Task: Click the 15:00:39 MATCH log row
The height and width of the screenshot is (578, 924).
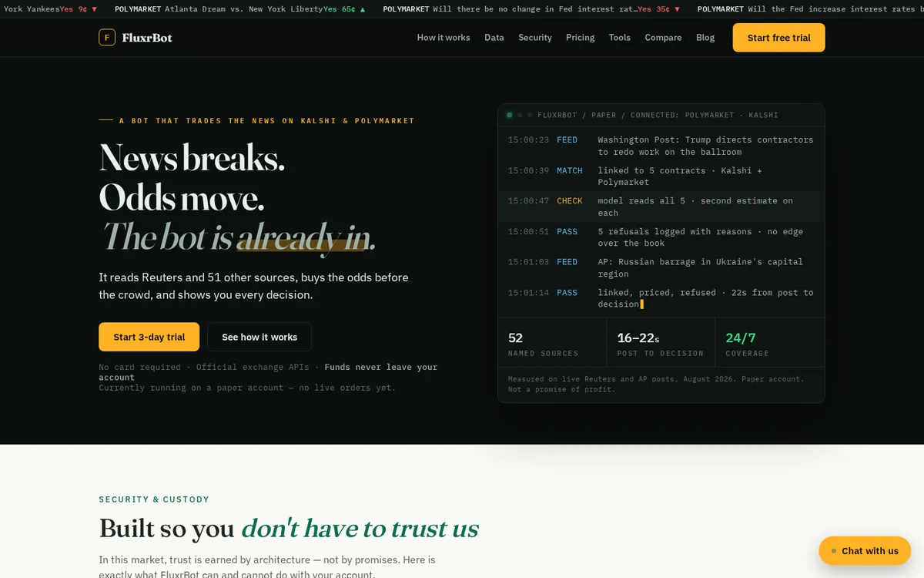Action: click(661, 176)
